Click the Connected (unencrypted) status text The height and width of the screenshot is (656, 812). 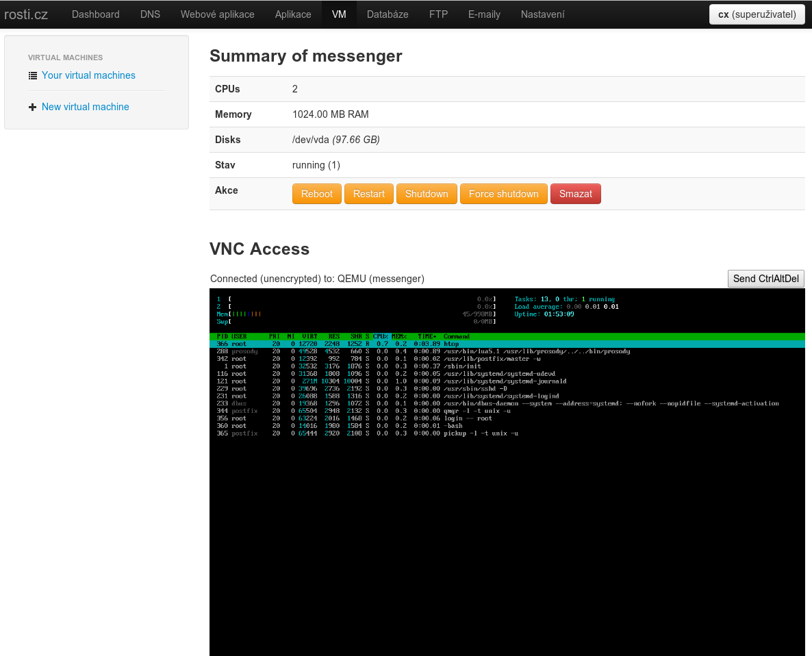(x=317, y=279)
